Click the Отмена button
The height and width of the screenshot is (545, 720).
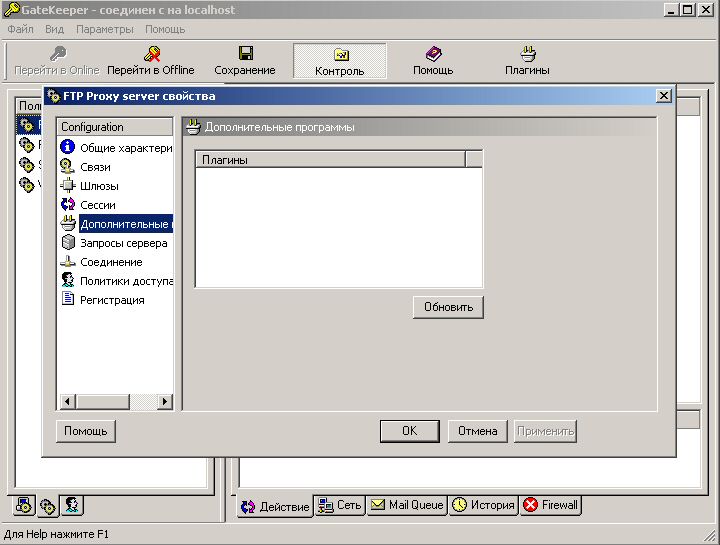coord(478,431)
